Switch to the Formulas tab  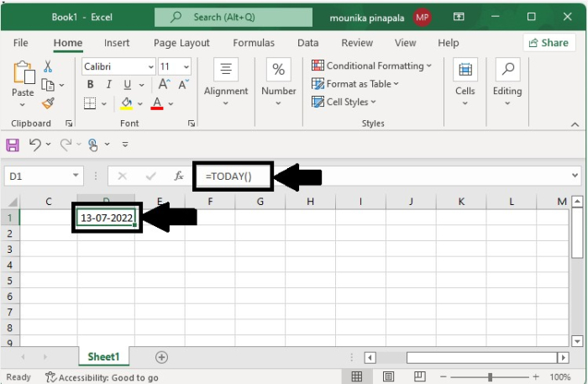pyautogui.click(x=254, y=43)
